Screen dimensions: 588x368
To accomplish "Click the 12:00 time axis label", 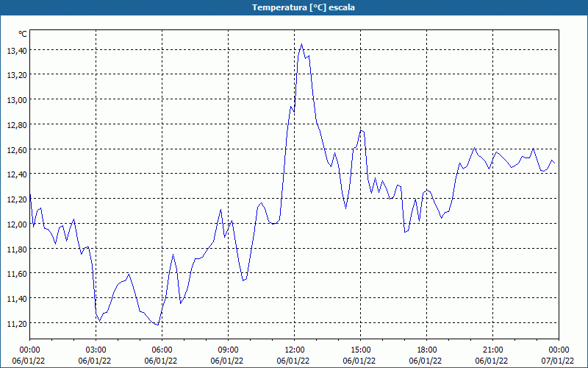I will 295,350.
